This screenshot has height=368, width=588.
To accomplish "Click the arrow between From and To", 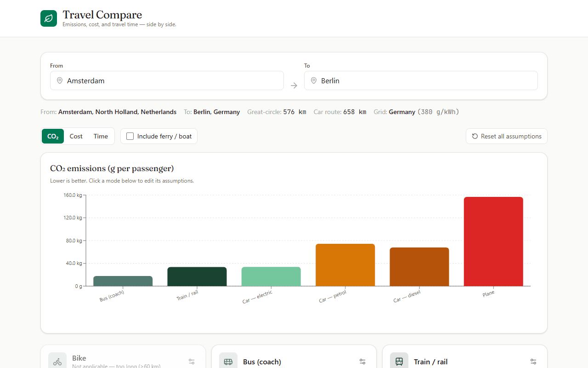I will (294, 86).
